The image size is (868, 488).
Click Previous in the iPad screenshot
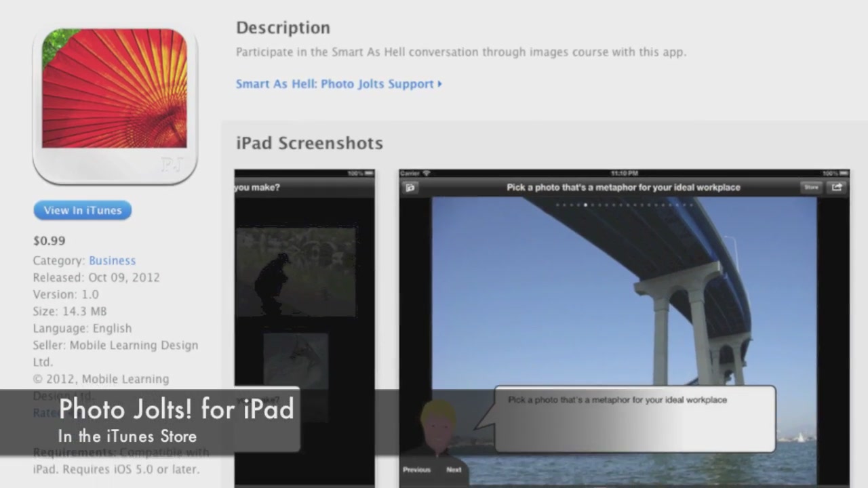click(416, 470)
